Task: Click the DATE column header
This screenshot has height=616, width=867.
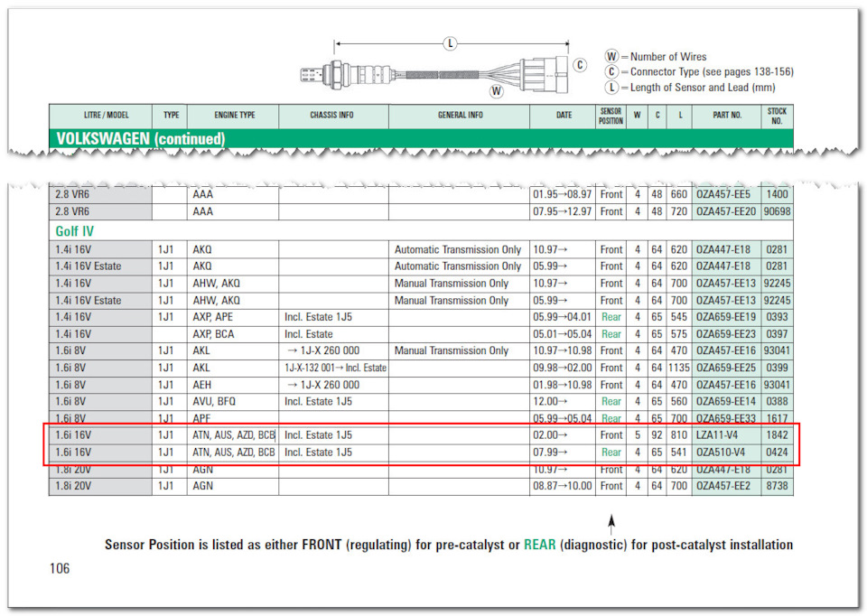Action: 563,117
